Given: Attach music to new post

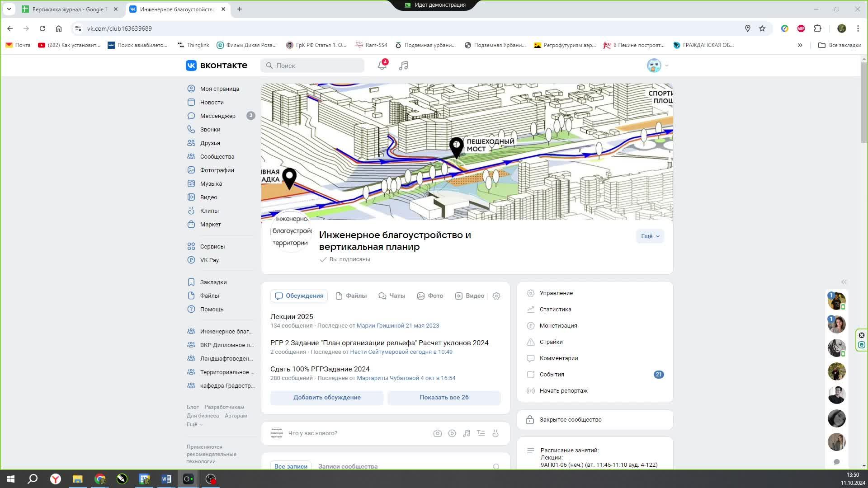Looking at the screenshot, I should 466,433.
